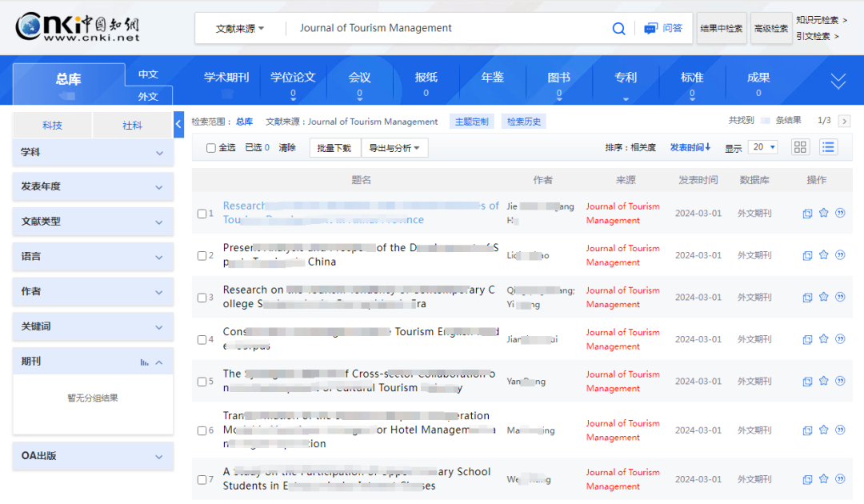Favorite result 2 with star icon
The height and width of the screenshot is (504, 864).
pyautogui.click(x=824, y=255)
